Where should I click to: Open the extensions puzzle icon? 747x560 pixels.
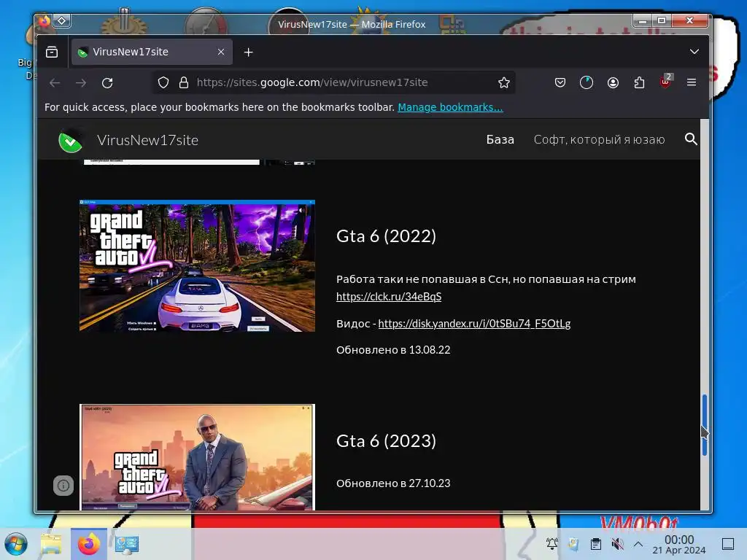coord(639,82)
